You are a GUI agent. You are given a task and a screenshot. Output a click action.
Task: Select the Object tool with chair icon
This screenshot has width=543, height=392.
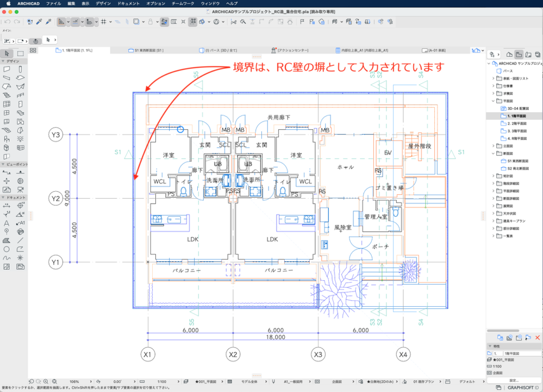7,139
